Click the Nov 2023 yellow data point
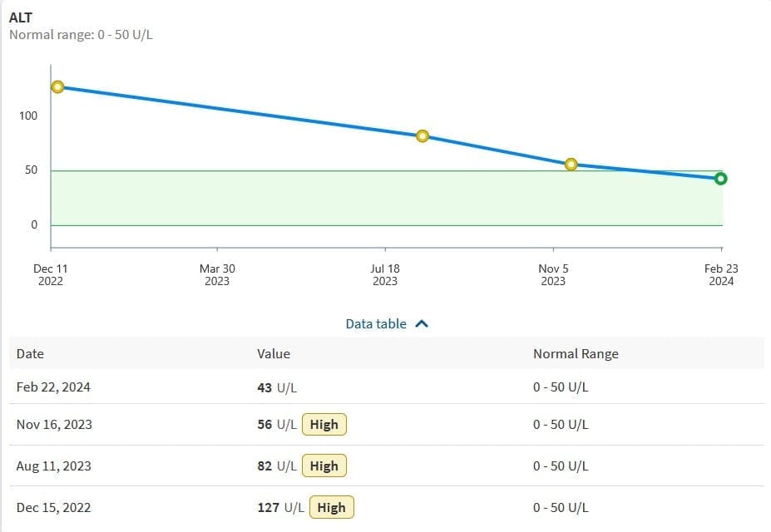 click(571, 165)
